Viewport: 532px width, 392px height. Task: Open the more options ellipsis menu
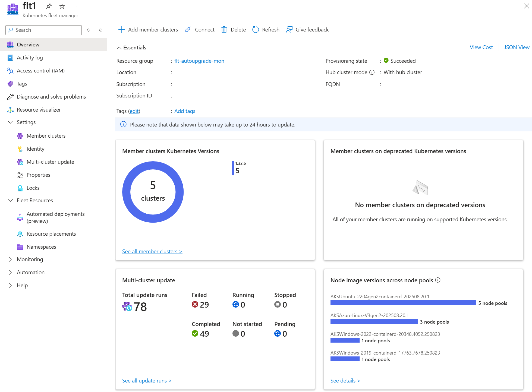pyautogui.click(x=75, y=6)
